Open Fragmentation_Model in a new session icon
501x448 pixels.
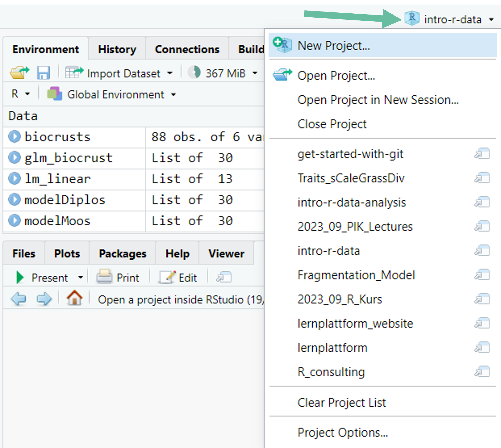pyautogui.click(x=482, y=275)
